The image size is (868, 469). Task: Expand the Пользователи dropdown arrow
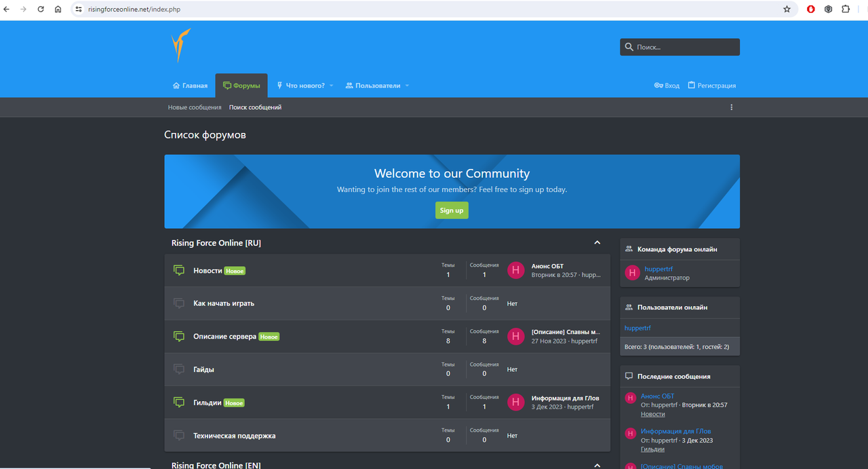coord(407,86)
